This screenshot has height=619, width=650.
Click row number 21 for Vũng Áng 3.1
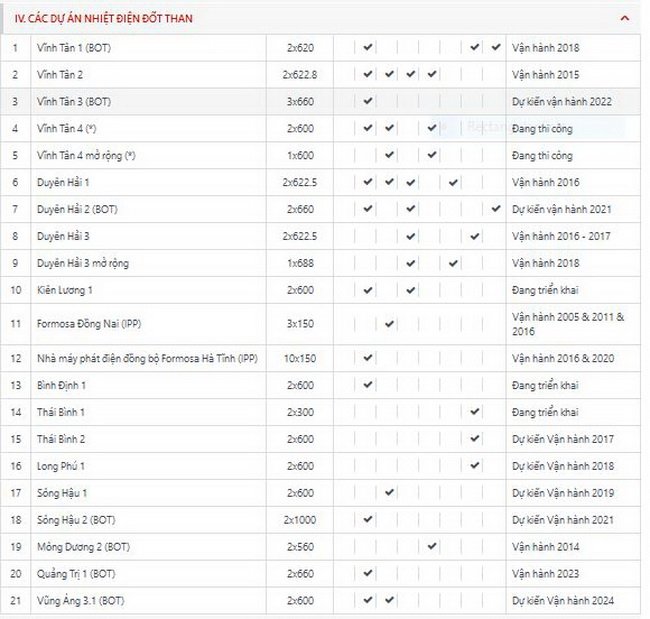[x=15, y=601]
